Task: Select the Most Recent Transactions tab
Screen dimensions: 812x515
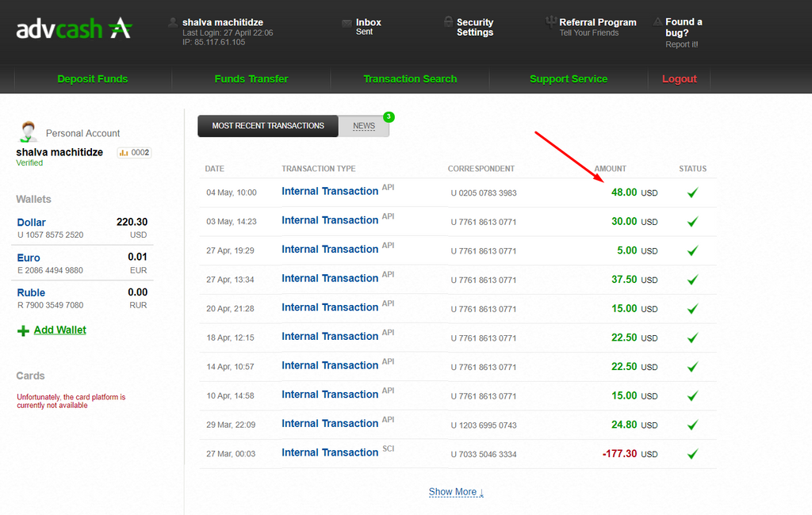Action: [x=268, y=126]
